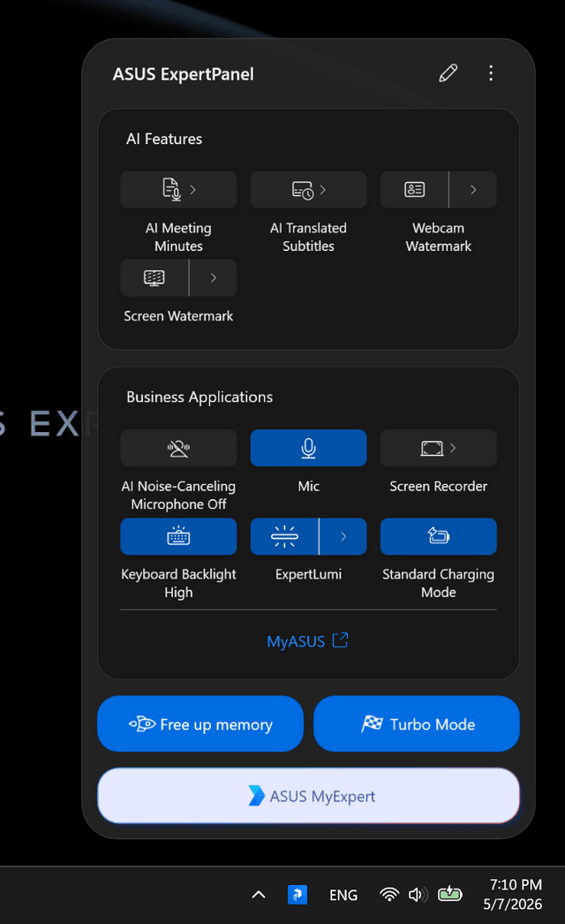Expand Screen Watermark settings chevron
565x924 pixels.
[x=214, y=277]
